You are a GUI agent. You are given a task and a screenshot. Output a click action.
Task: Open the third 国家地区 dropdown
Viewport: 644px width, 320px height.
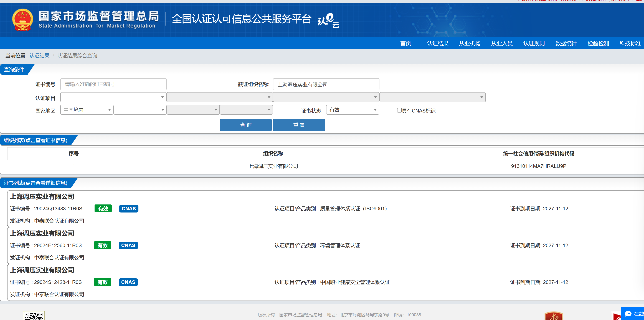point(193,110)
